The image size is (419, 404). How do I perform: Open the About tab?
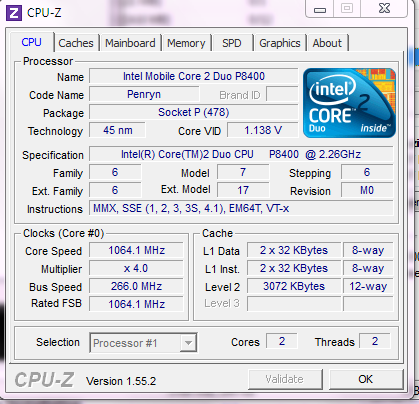click(327, 43)
